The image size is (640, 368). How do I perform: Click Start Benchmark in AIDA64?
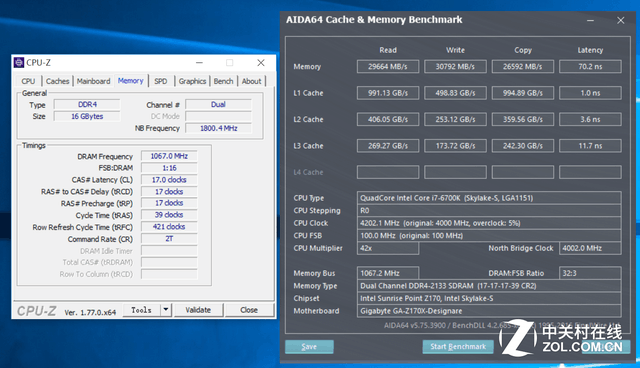coord(458,346)
